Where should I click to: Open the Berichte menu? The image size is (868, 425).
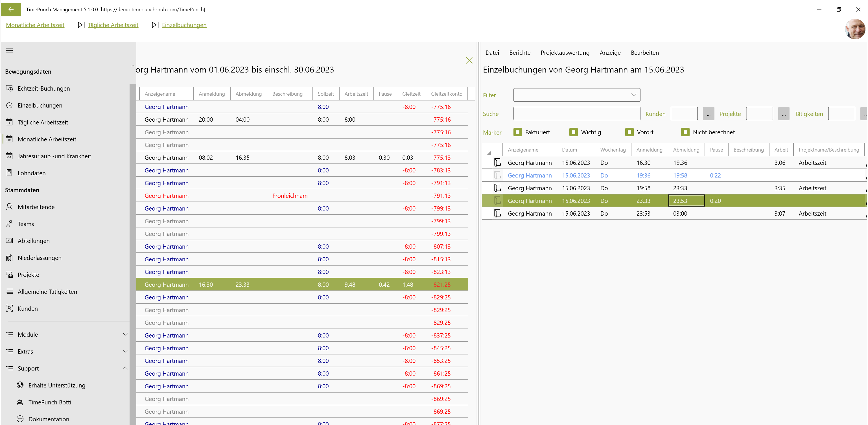point(520,52)
